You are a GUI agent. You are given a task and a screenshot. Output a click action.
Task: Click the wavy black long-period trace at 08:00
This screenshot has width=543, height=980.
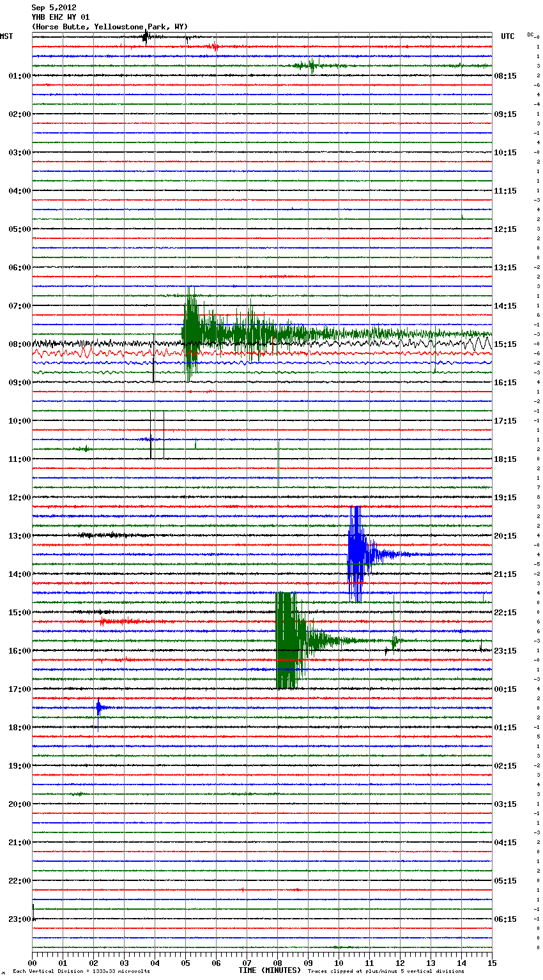click(262, 344)
